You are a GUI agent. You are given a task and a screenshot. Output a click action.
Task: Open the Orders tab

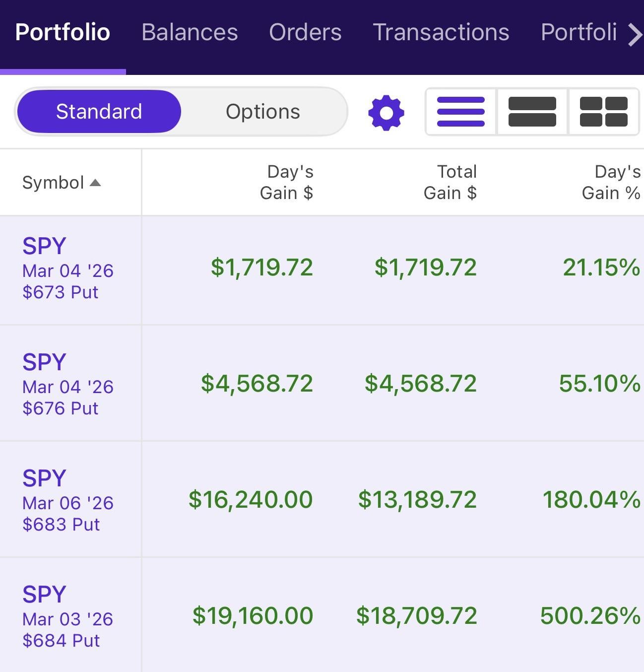click(x=305, y=32)
